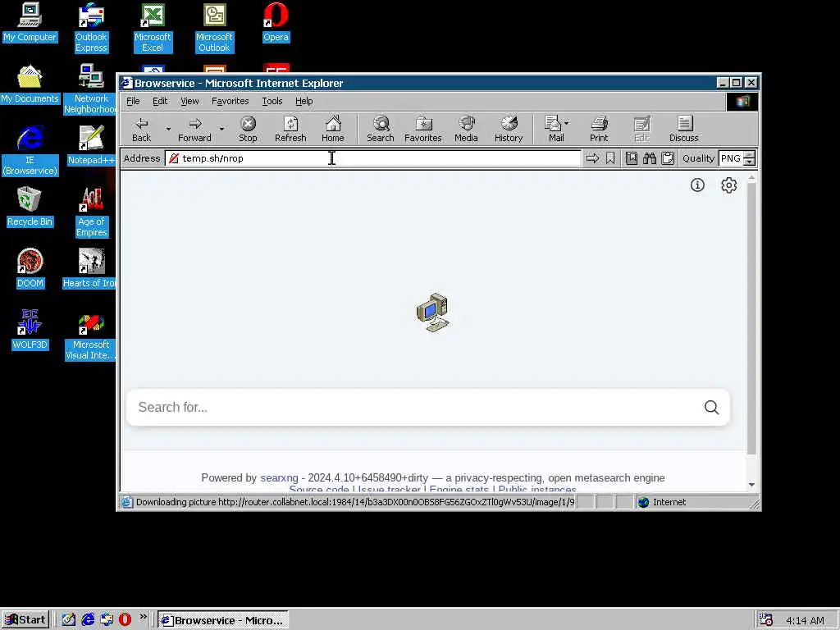Select the Opera desktop shortcut
Viewport: 840px width, 630px height.
(276, 22)
